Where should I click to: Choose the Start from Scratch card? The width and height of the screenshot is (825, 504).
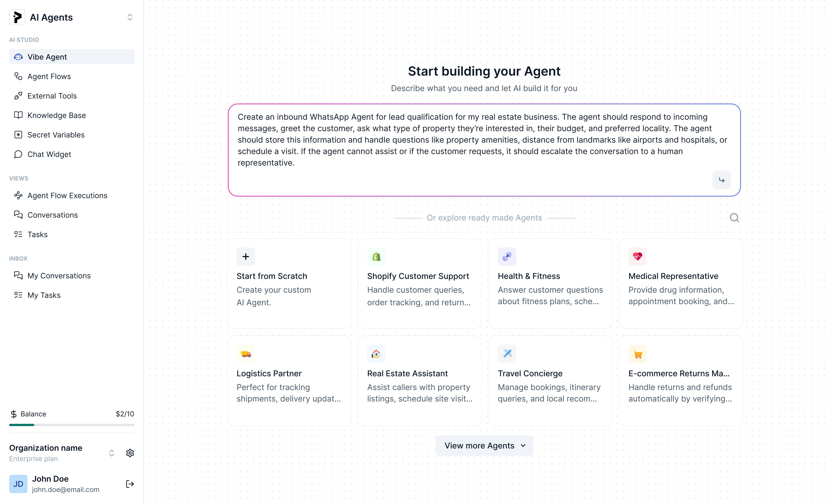pyautogui.click(x=289, y=283)
